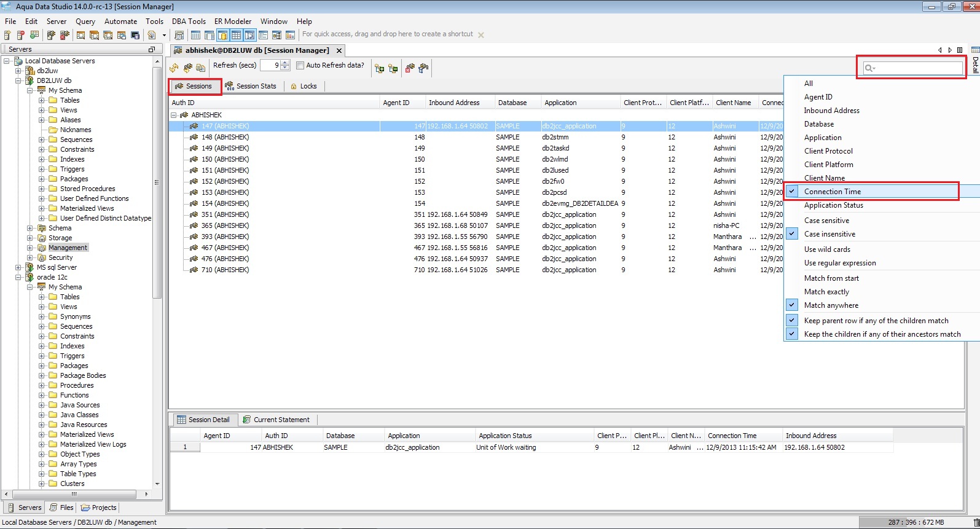Image resolution: width=980 pixels, height=529 pixels.
Task: Click the expand all tree nodes icon
Action: point(379,68)
